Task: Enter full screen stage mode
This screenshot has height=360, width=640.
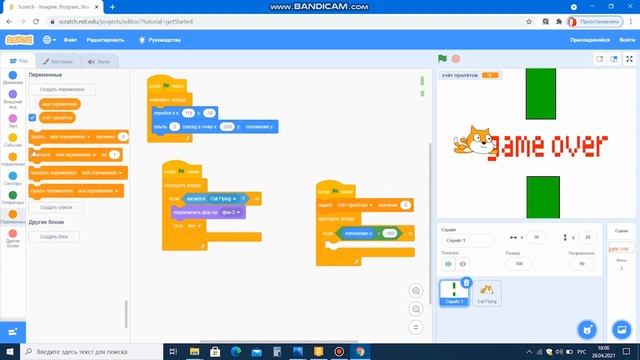Action: (629, 59)
